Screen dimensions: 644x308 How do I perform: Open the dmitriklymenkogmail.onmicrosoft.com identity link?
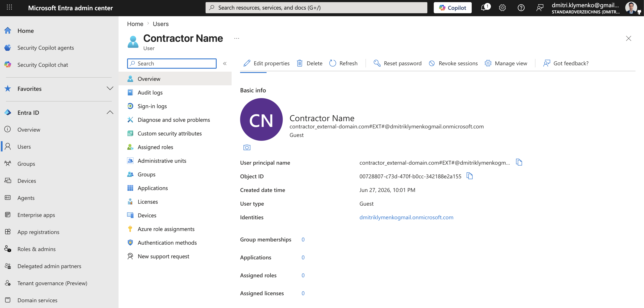pos(406,217)
